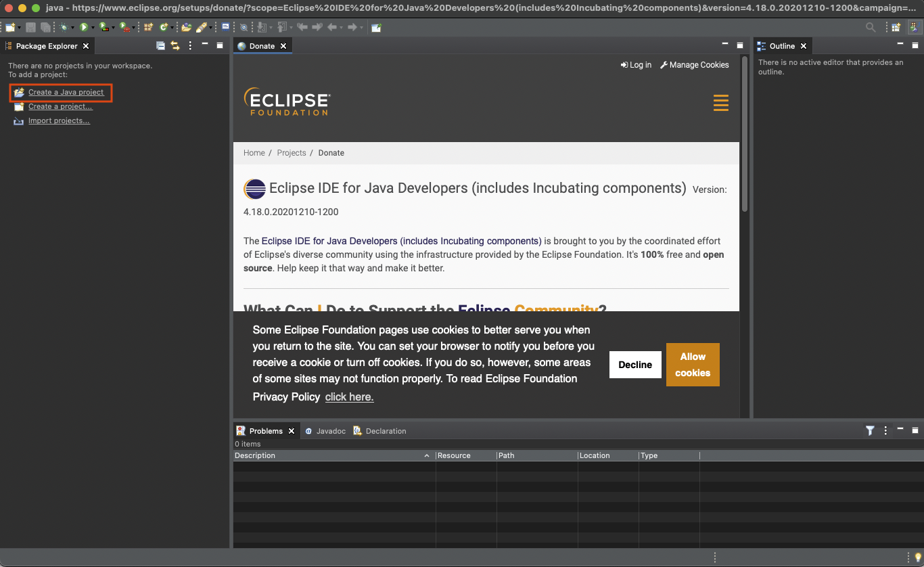The image size is (924, 567).
Task: Click the Allow cookies button
Action: [693, 365]
